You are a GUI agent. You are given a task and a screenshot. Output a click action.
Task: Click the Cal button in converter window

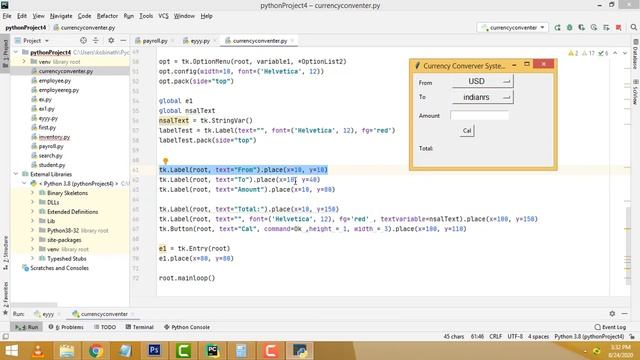[x=467, y=131]
